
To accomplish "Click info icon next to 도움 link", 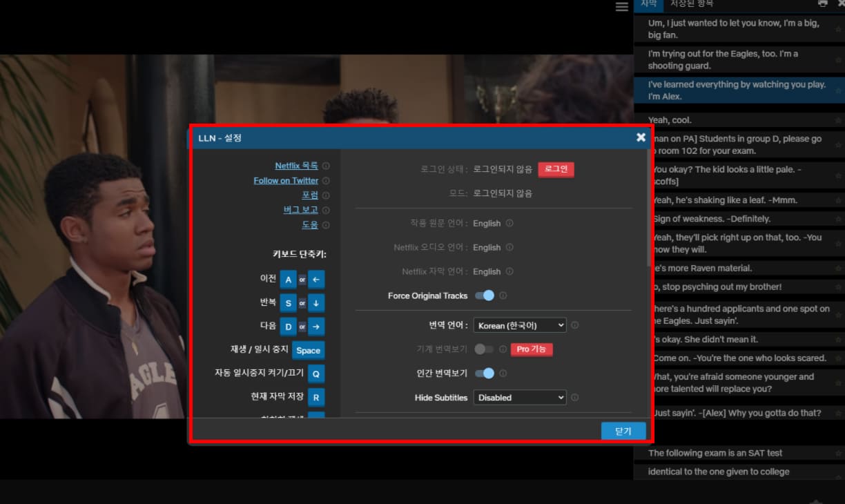I will point(326,225).
